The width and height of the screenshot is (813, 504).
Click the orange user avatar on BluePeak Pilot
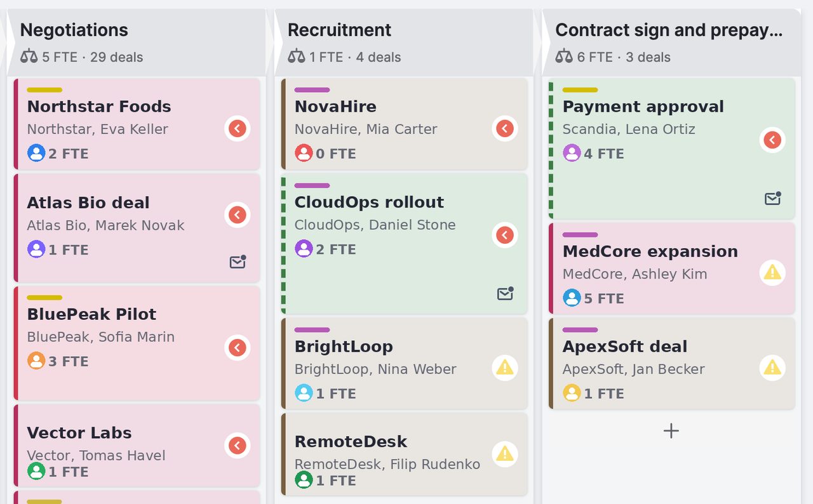[x=36, y=361]
